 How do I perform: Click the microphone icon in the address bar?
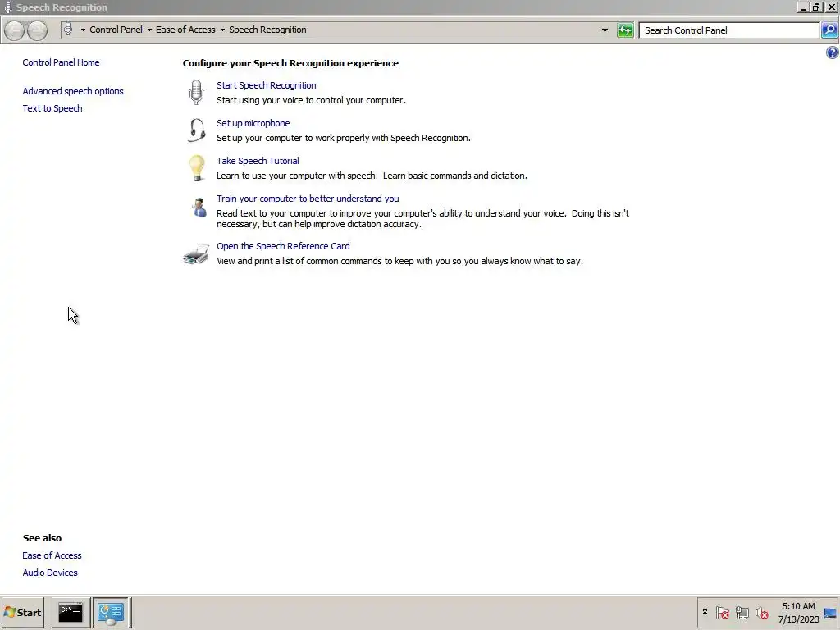pos(68,30)
